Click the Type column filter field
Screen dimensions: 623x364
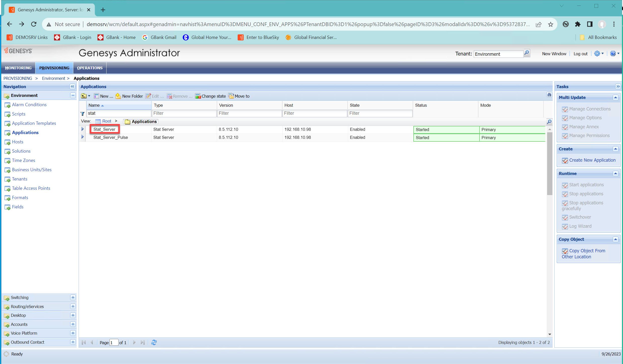pyautogui.click(x=184, y=113)
